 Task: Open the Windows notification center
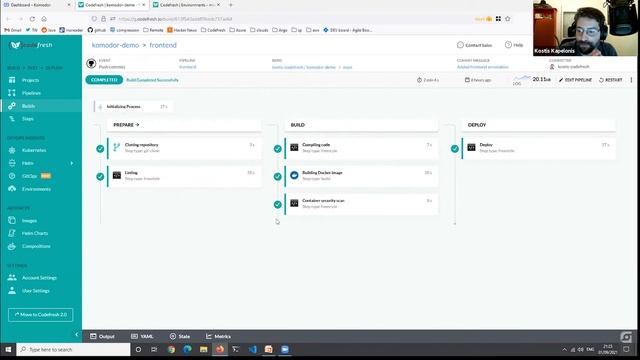tap(627, 349)
